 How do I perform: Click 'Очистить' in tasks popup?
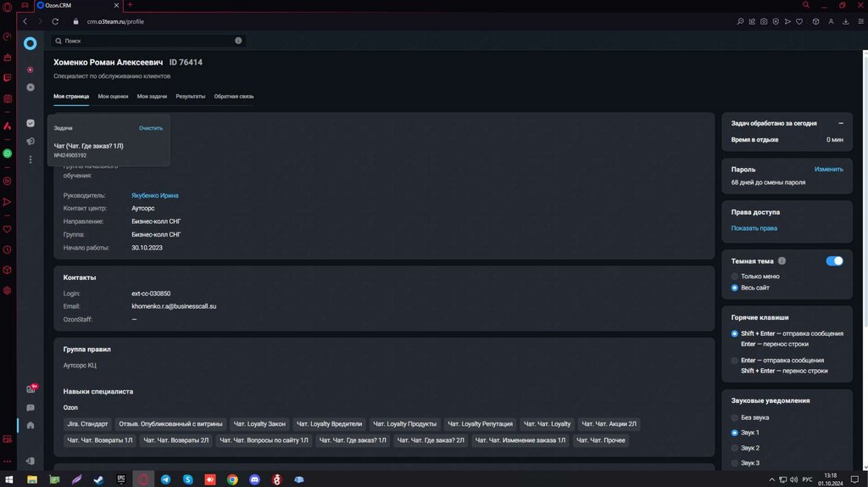point(151,128)
